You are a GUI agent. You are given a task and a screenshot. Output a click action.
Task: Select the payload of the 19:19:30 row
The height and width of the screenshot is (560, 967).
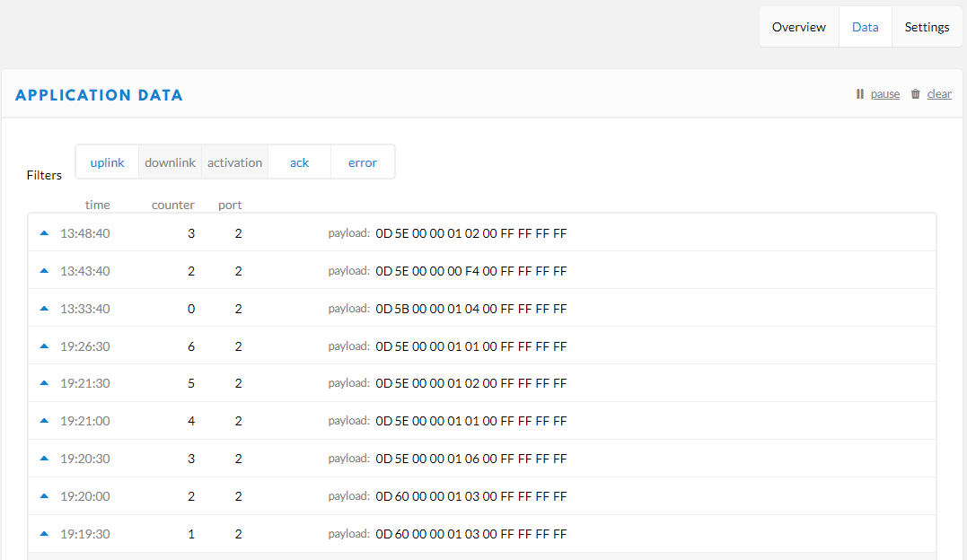pos(470,534)
